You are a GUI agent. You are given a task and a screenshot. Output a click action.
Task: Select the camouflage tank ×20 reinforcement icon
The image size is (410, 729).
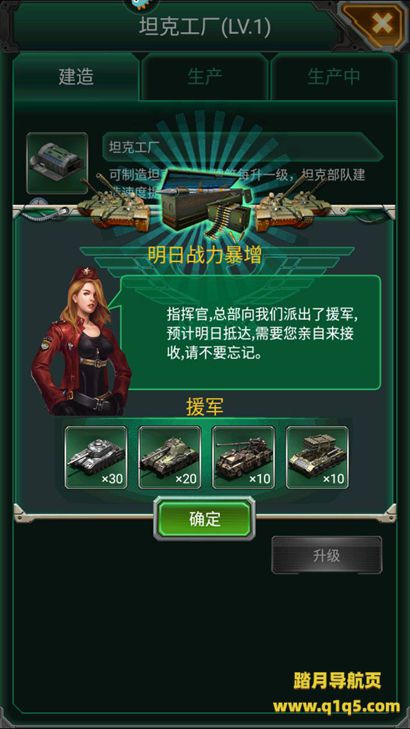(170, 457)
